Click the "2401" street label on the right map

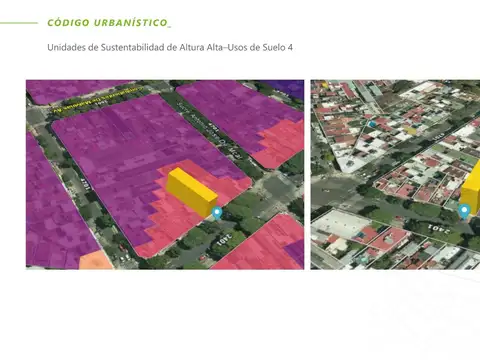point(439,229)
